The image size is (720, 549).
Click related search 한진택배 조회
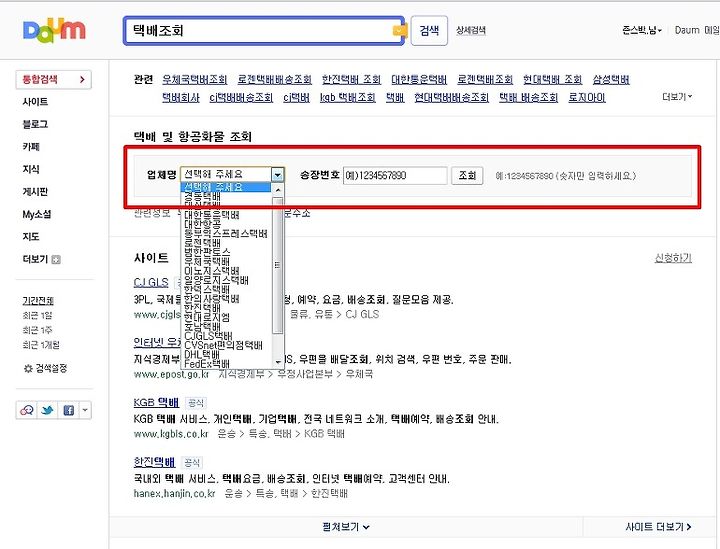(x=351, y=79)
